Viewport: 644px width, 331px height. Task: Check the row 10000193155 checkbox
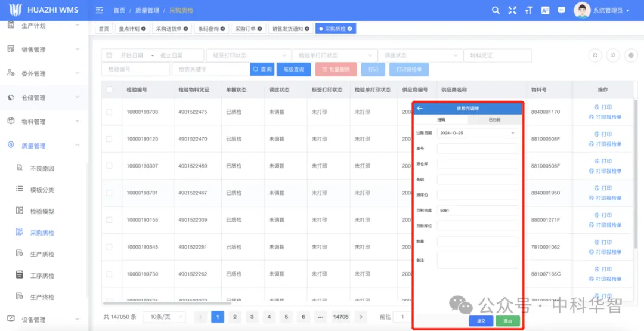click(x=109, y=220)
